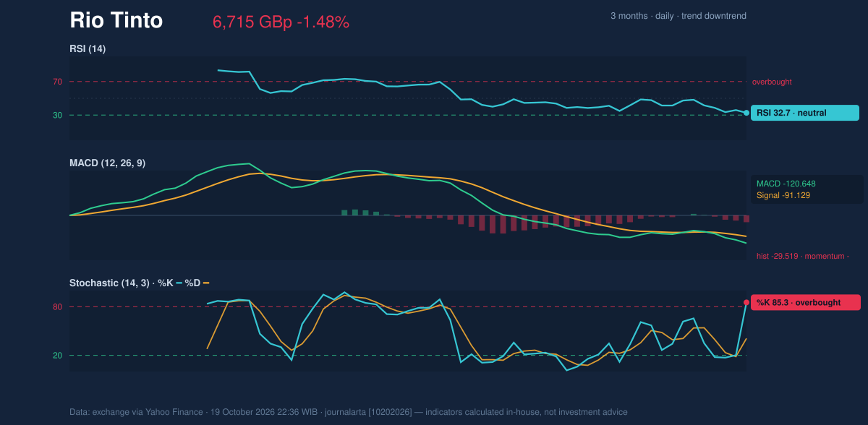Click the 3 months daily trend downtrend label
The image size is (868, 425).
678,16
